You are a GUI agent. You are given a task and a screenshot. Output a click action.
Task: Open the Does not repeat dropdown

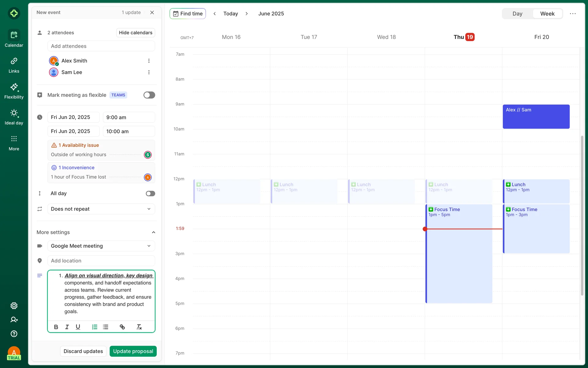click(x=101, y=209)
